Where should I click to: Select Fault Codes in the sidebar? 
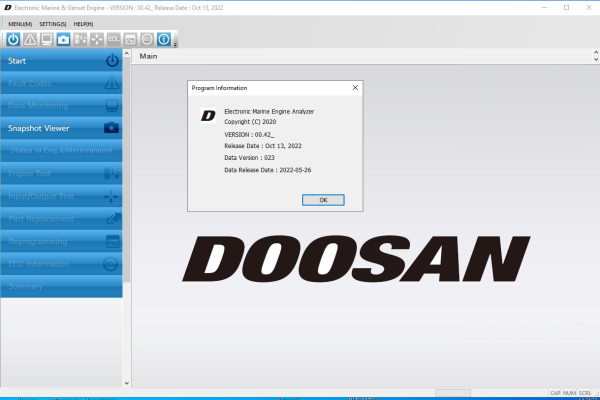pos(61,83)
